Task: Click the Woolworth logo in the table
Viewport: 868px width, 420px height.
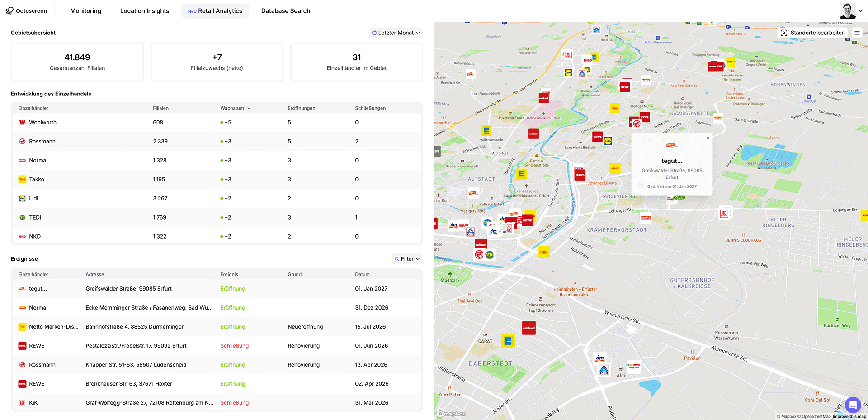Action: (22, 123)
